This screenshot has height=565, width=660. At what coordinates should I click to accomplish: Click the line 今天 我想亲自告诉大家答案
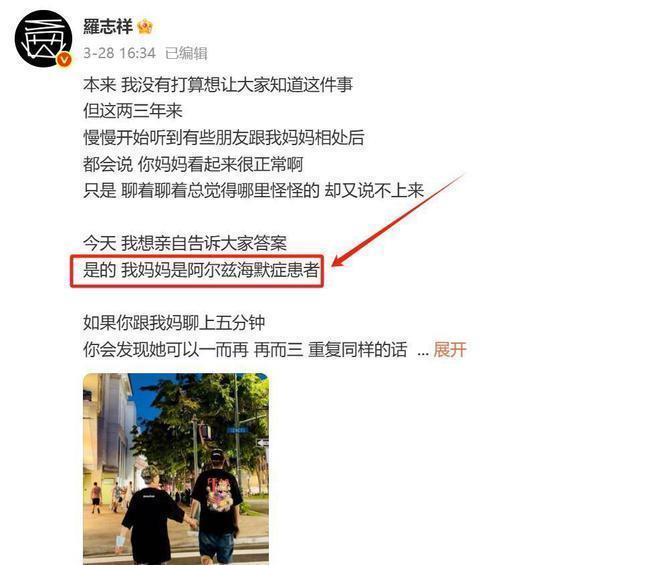coord(185,243)
